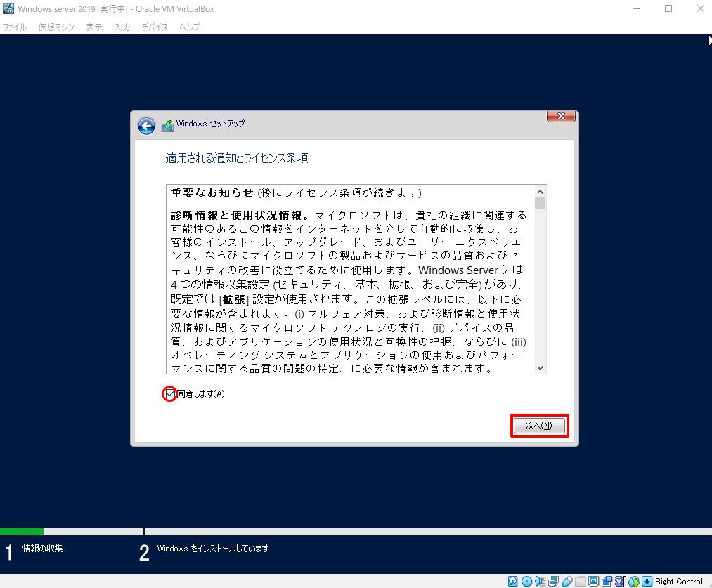Viewport: 712px width, 588px height.
Task: Click the audio status icon
Action: click(x=540, y=581)
